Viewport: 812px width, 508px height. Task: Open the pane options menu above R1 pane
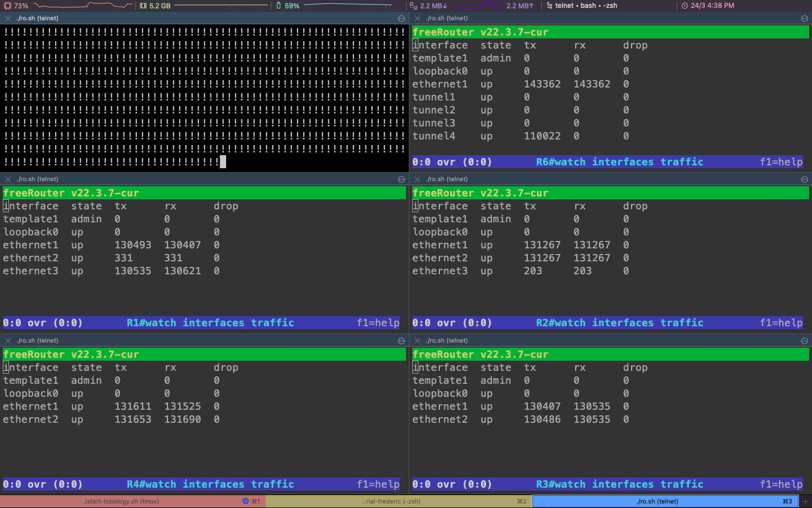(401, 179)
